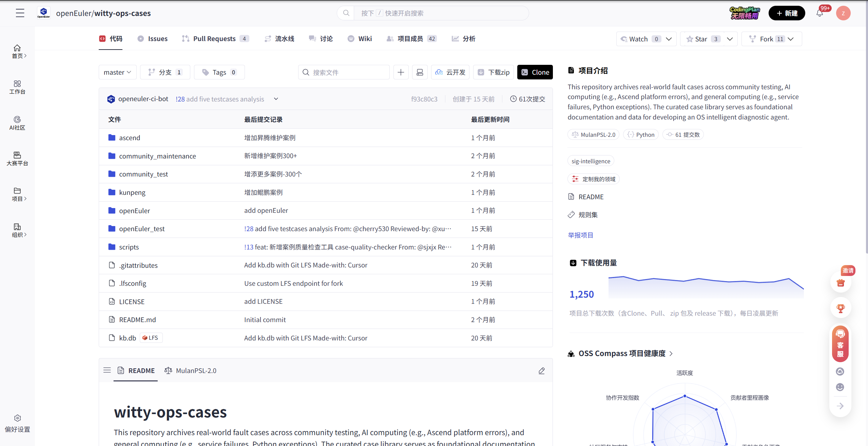Open 大赛平台 in sidebar
The width and height of the screenshot is (868, 446).
[17, 159]
